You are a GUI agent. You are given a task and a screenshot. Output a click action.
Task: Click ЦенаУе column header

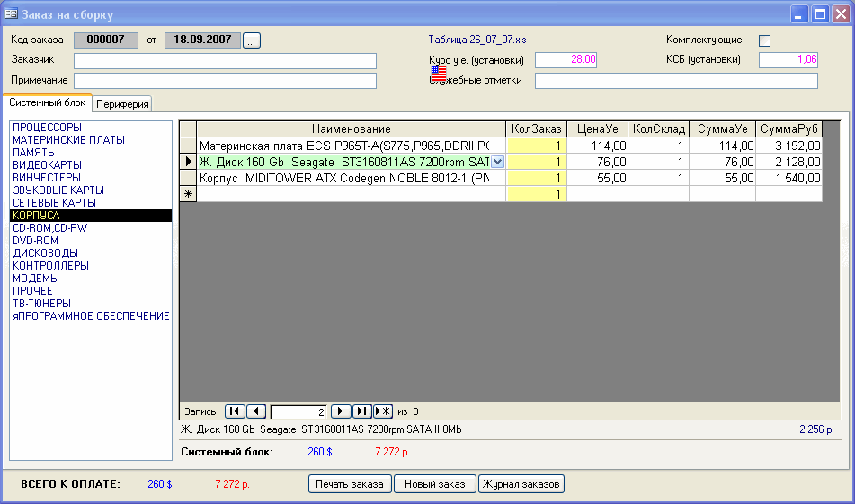pyautogui.click(x=598, y=129)
